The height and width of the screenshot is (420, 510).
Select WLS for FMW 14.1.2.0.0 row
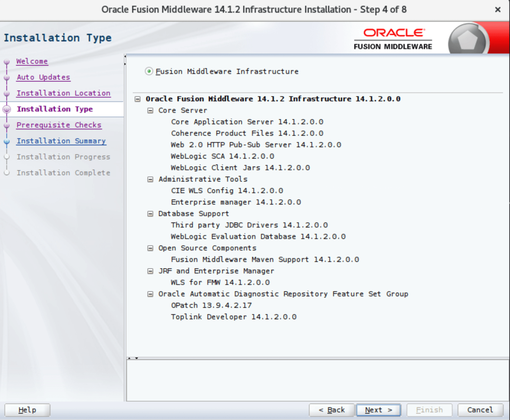(220, 283)
